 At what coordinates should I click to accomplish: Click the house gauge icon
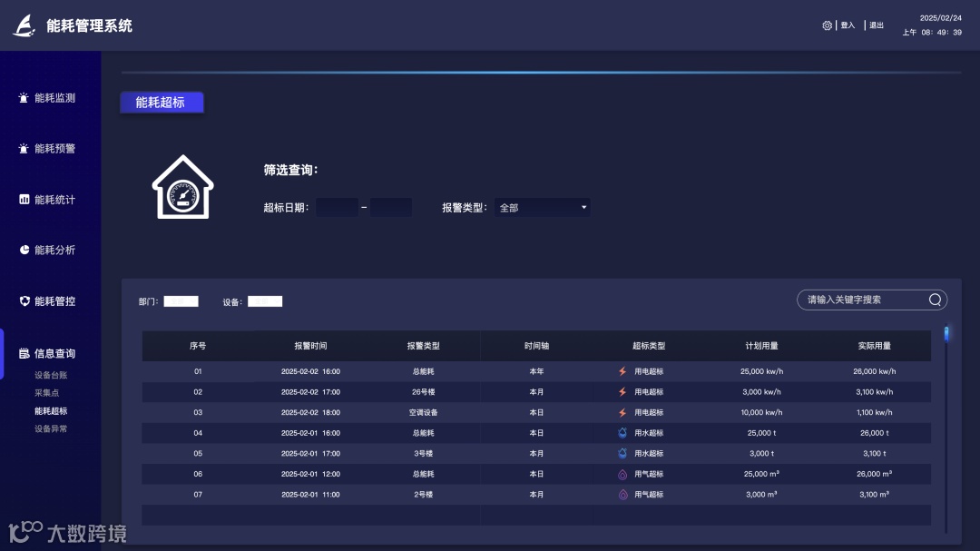(183, 187)
